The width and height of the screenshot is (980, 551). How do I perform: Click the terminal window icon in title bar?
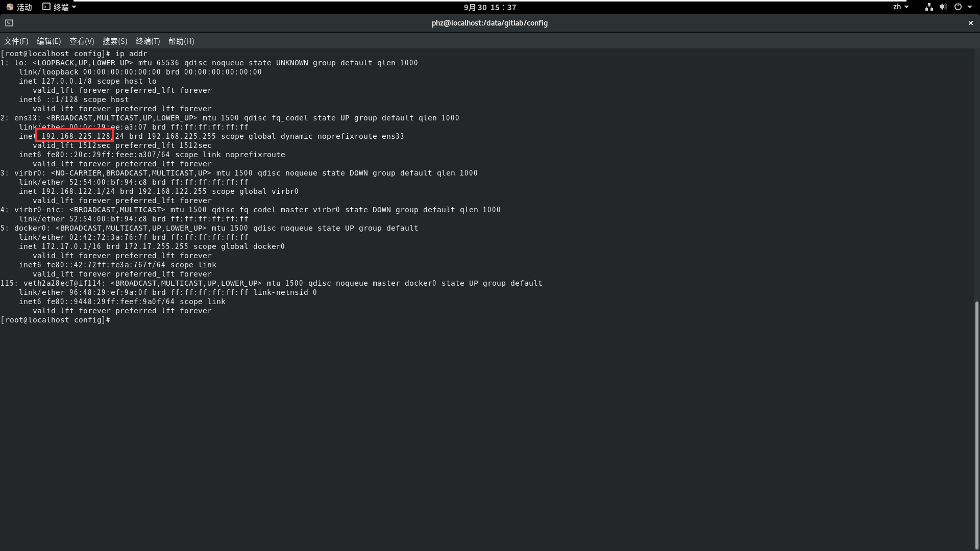(x=9, y=23)
